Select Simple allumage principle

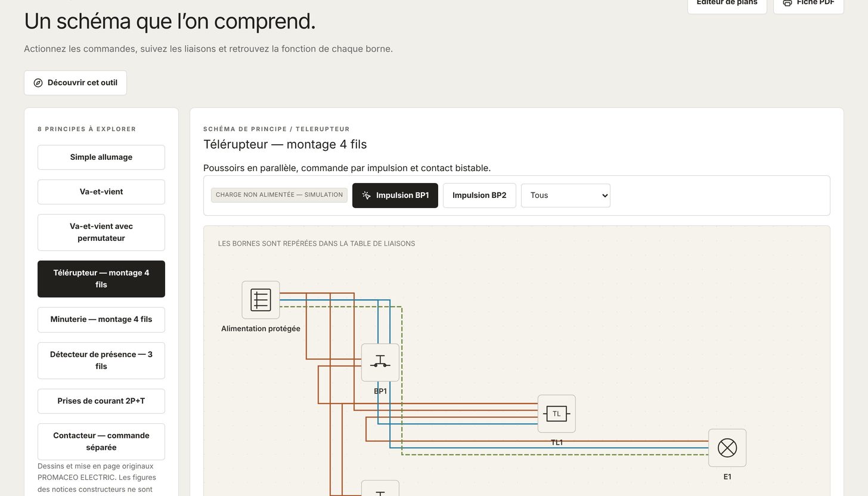(101, 157)
